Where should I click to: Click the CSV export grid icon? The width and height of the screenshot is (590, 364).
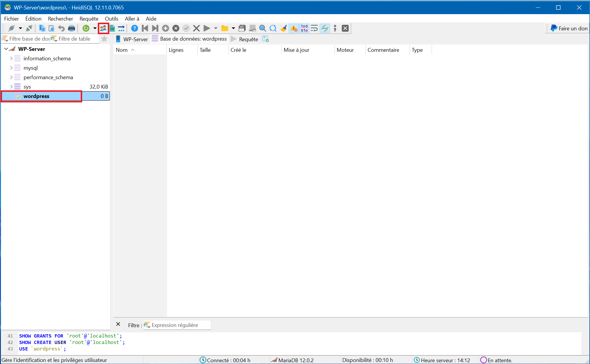pyautogui.click(x=112, y=28)
